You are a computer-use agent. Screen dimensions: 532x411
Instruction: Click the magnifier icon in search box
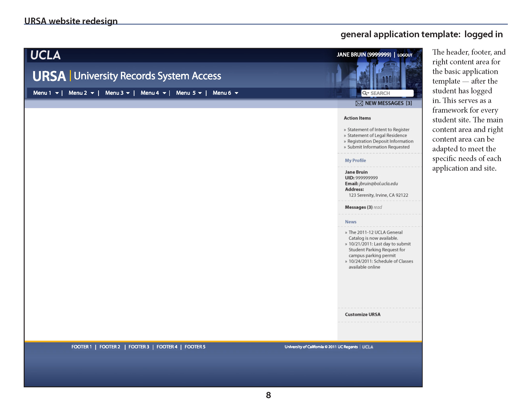(365, 93)
